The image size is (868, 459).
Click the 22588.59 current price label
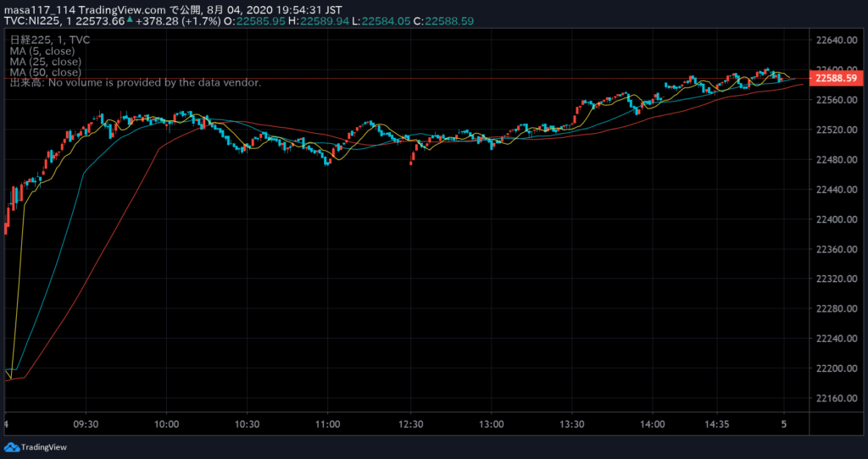click(x=836, y=79)
